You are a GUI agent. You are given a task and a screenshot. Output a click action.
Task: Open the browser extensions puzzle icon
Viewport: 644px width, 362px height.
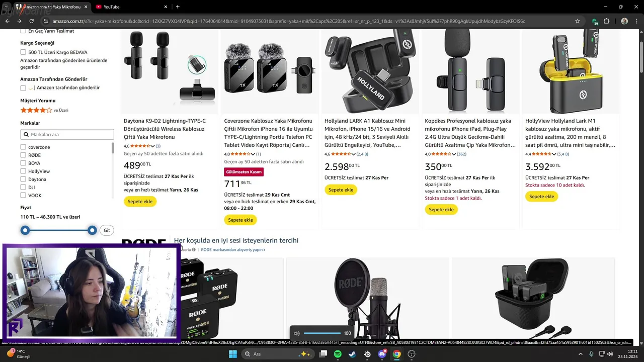[x=607, y=21]
